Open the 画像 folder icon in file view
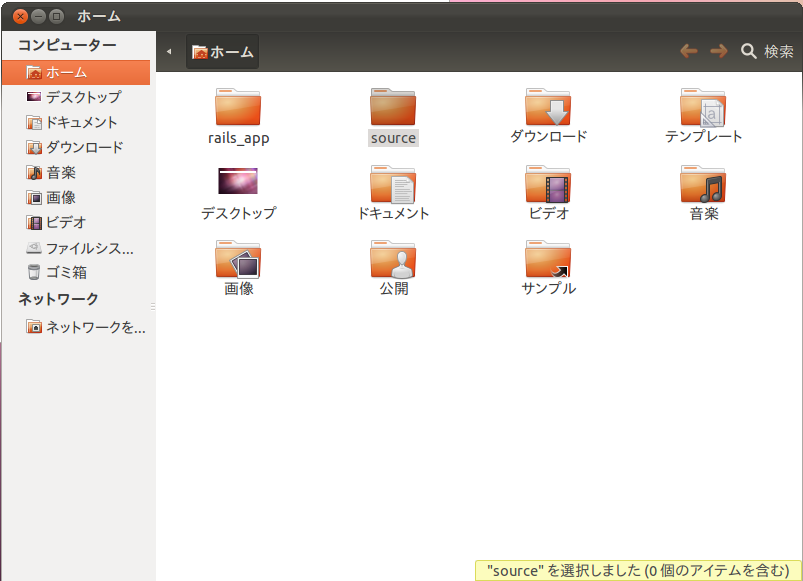The width and height of the screenshot is (803, 581). tap(238, 259)
